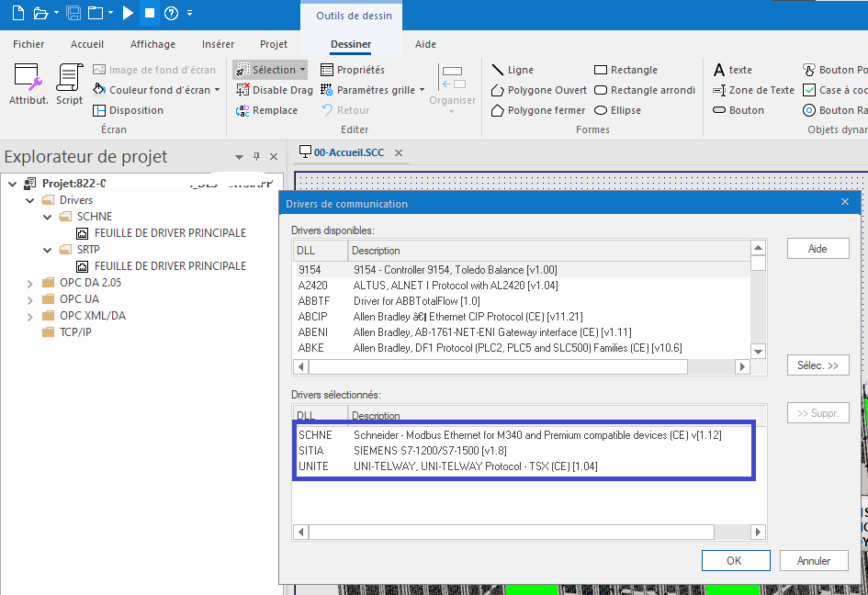The height and width of the screenshot is (595, 868).
Task: Click right scroll arrow of available drivers list
Action: click(x=742, y=366)
